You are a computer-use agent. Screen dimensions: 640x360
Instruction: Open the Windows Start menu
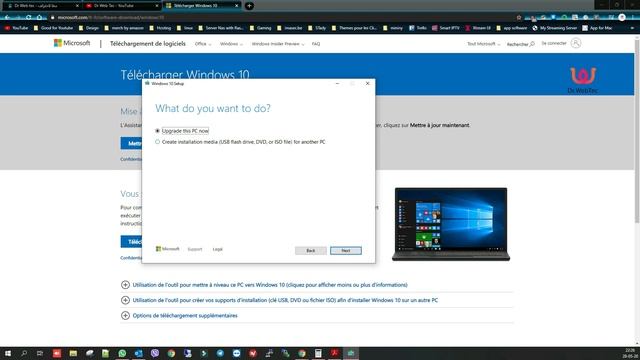(x=8, y=353)
